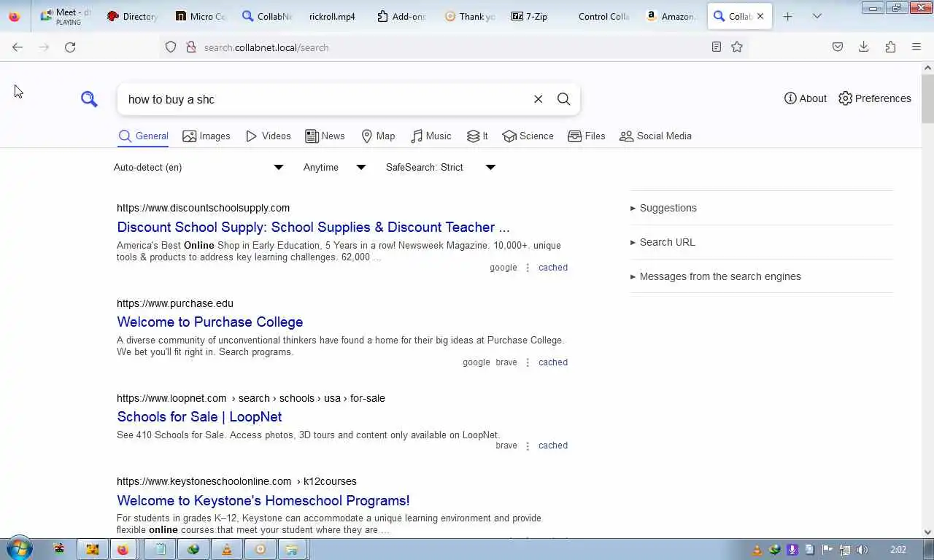
Task: Open Firefox from the taskbar
Action: click(x=123, y=549)
